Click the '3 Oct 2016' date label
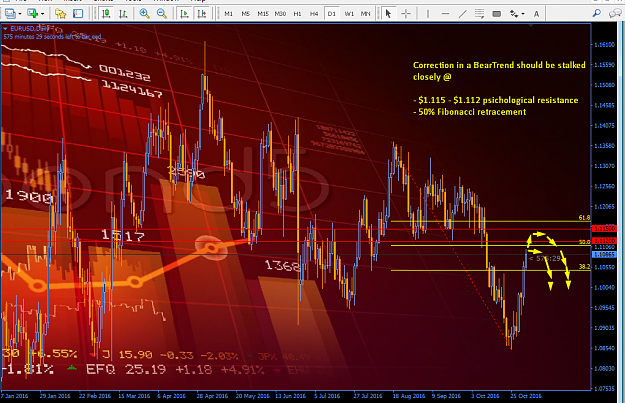This screenshot has width=625, height=403. pos(485,396)
